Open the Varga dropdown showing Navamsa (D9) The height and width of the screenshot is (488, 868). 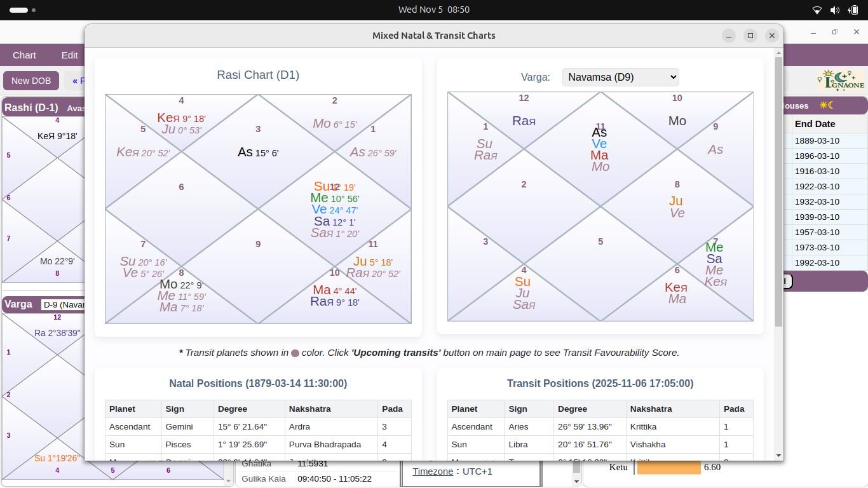[x=620, y=77]
